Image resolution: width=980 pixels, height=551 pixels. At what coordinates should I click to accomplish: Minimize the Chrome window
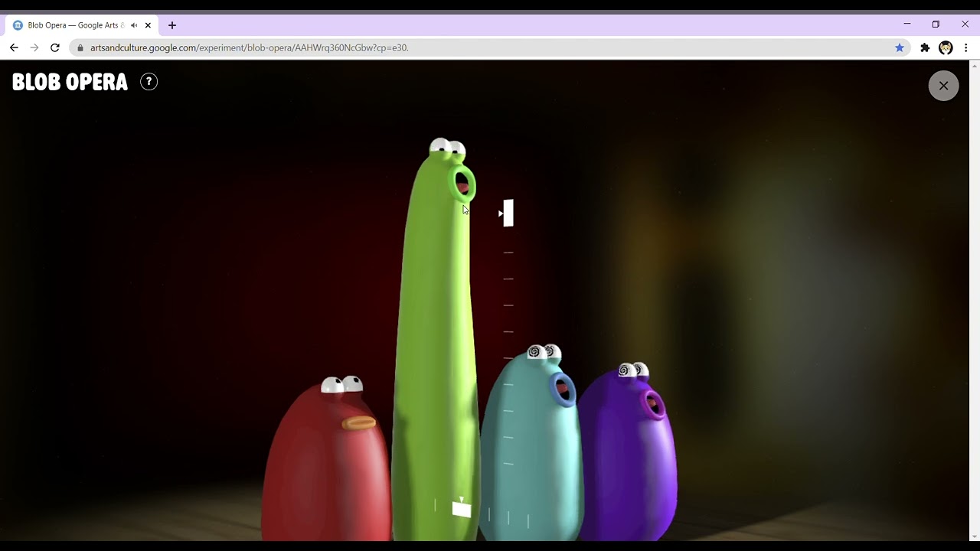pyautogui.click(x=907, y=24)
